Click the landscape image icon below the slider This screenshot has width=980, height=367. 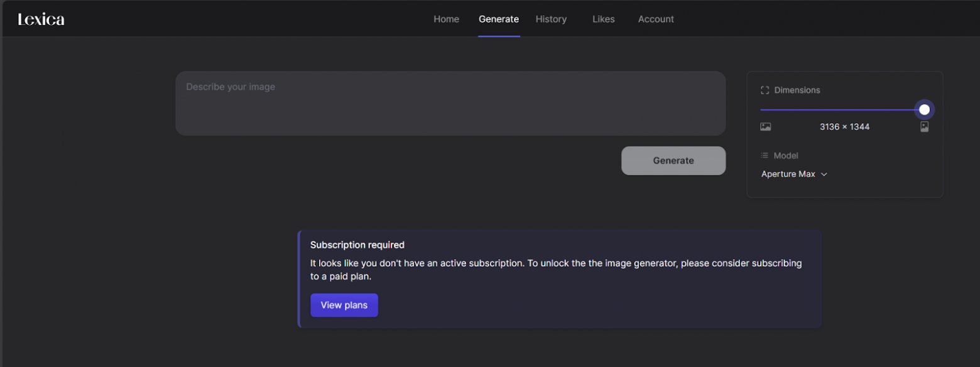(x=765, y=127)
